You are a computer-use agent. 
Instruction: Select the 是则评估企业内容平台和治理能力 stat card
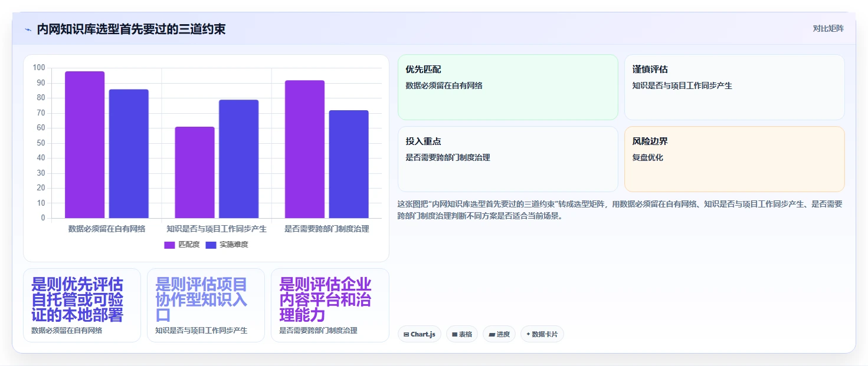tap(330, 305)
